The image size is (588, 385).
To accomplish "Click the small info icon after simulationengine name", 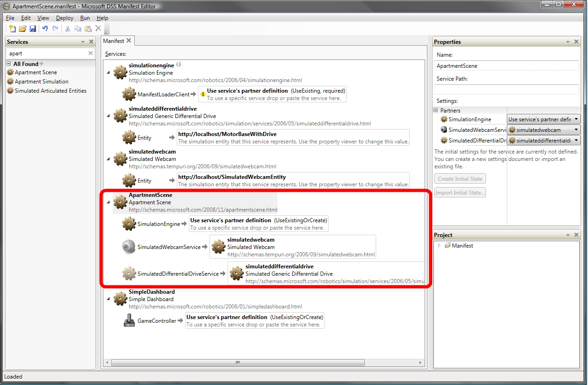I will (179, 65).
